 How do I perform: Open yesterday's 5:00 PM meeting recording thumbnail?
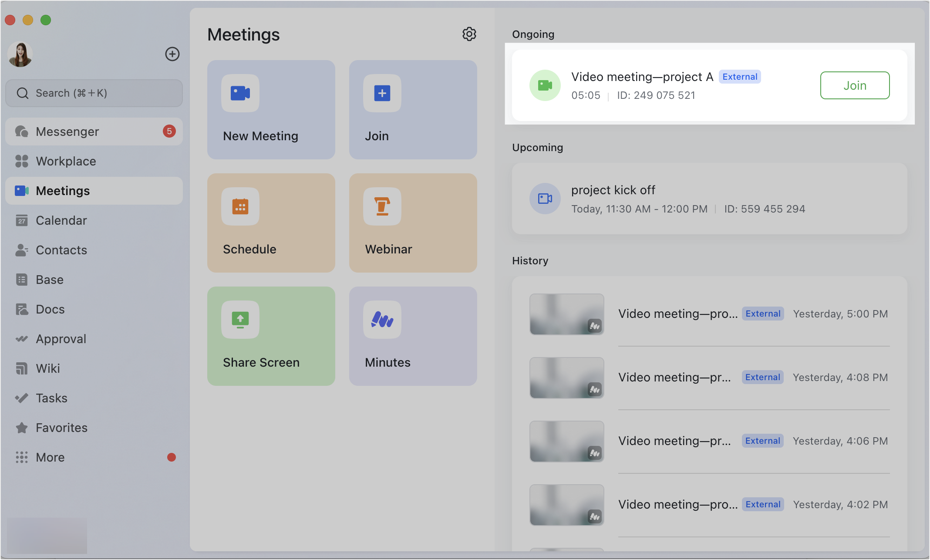click(566, 314)
